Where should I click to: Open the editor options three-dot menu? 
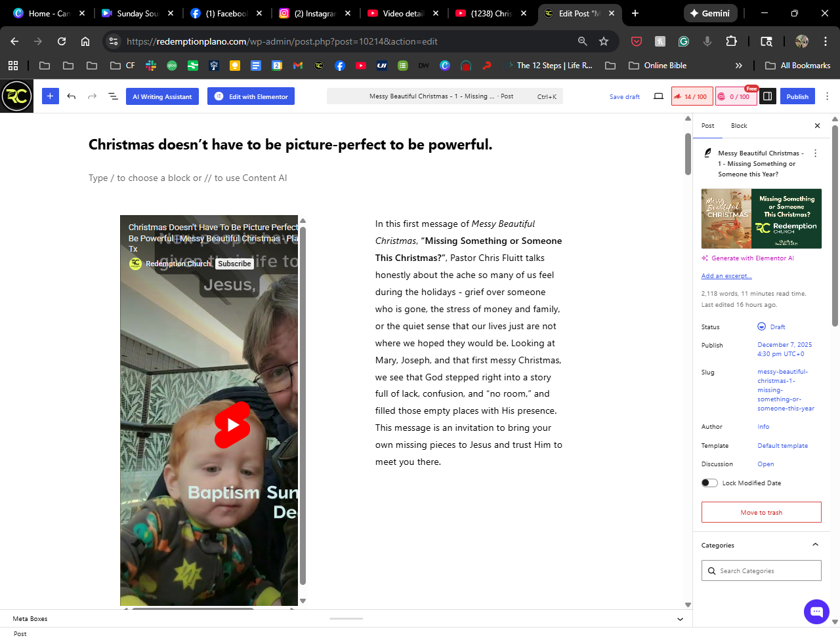click(827, 96)
